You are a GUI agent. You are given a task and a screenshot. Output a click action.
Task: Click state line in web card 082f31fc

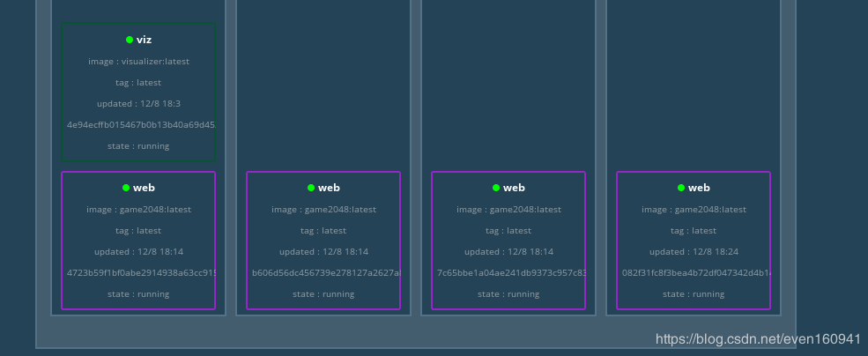point(694,294)
